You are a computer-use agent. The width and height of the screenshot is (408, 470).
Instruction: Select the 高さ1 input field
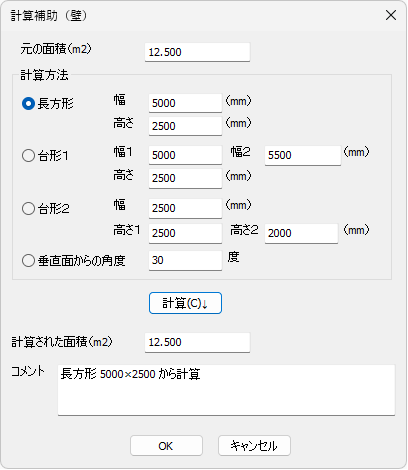coord(185,233)
